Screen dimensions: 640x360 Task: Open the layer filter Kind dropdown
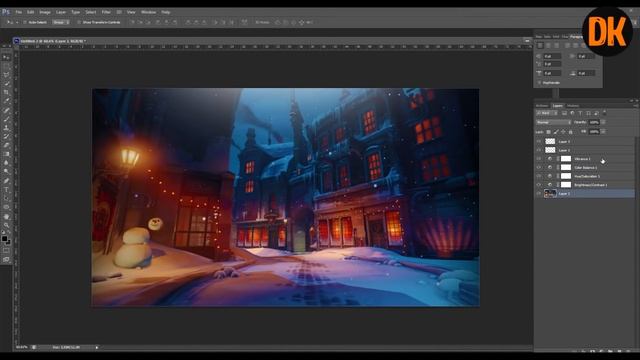(547, 113)
